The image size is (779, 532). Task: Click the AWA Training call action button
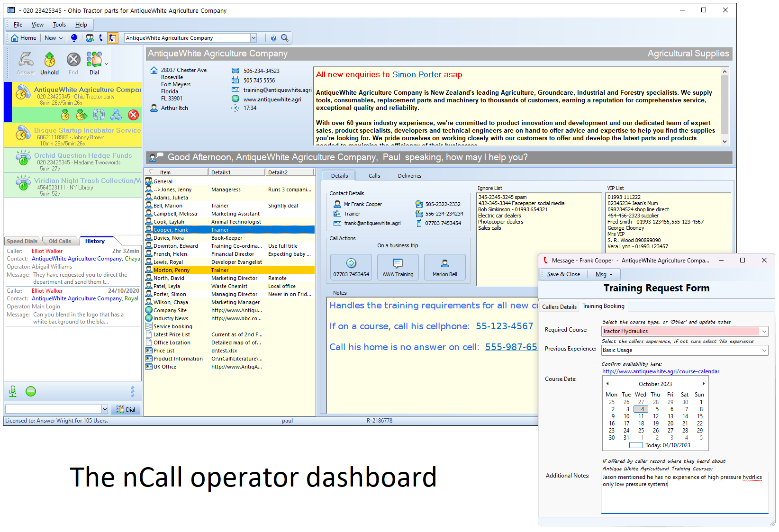tap(398, 267)
